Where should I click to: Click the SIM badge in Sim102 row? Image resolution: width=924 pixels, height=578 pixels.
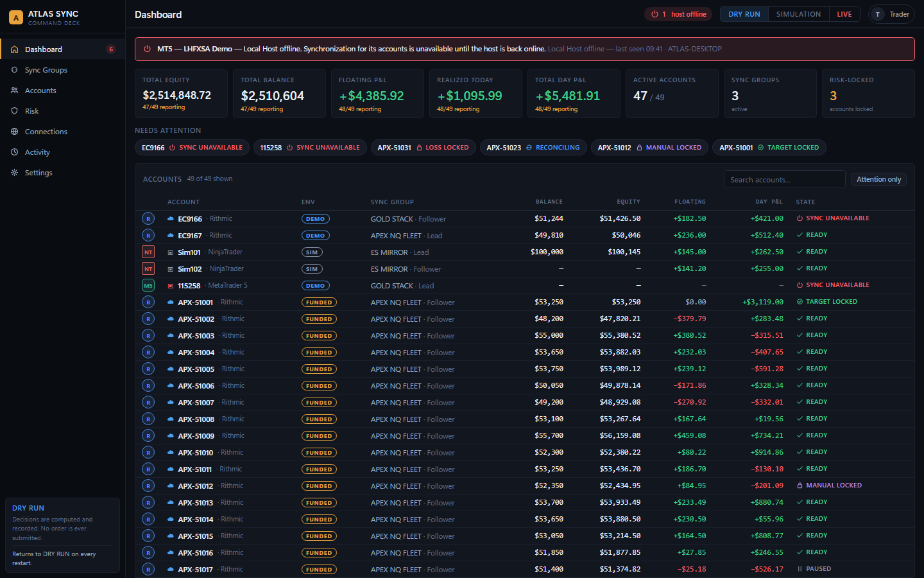(312, 269)
